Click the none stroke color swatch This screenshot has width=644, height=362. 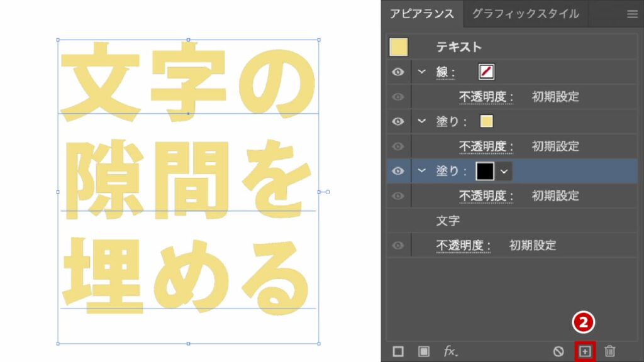click(486, 72)
